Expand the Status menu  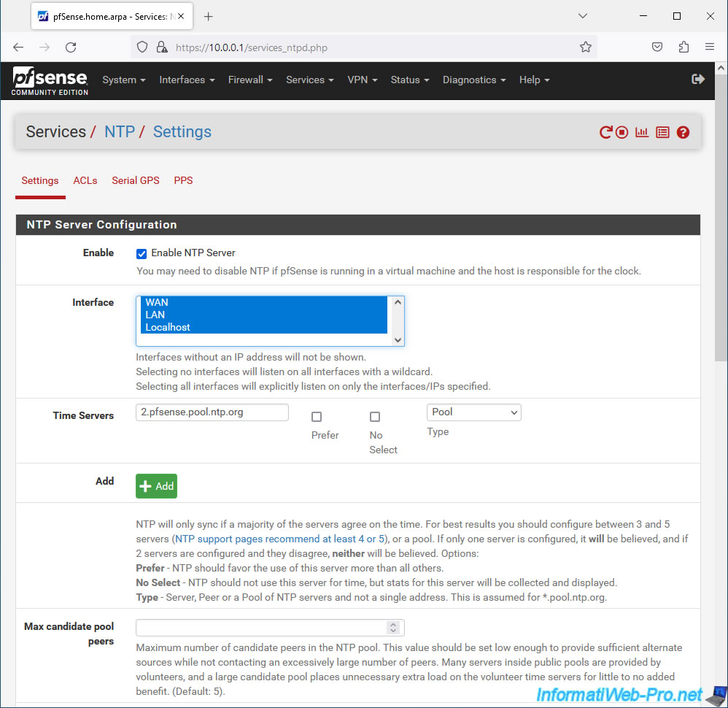click(x=409, y=80)
